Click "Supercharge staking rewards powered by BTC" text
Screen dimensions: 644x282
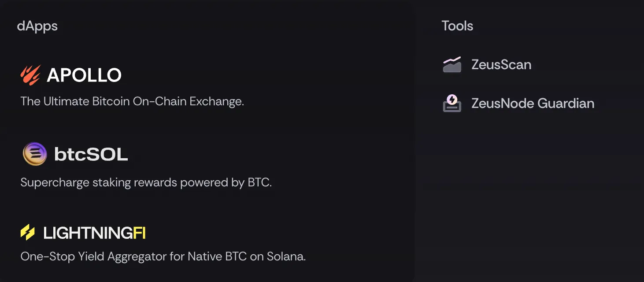point(146,182)
